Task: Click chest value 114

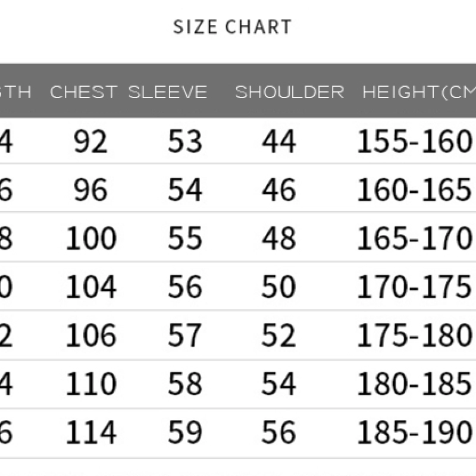Action: (91, 432)
